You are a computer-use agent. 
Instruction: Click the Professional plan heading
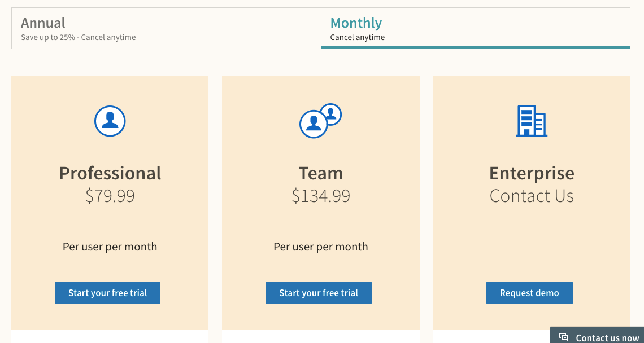(110, 173)
